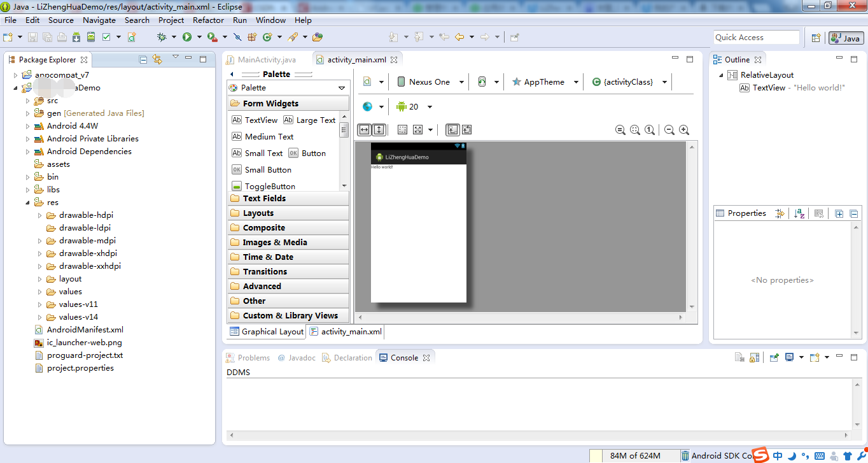Viewport: 868px width, 463px height.
Task: Click Emulate Real Size zoom icon
Action: [x=620, y=130]
